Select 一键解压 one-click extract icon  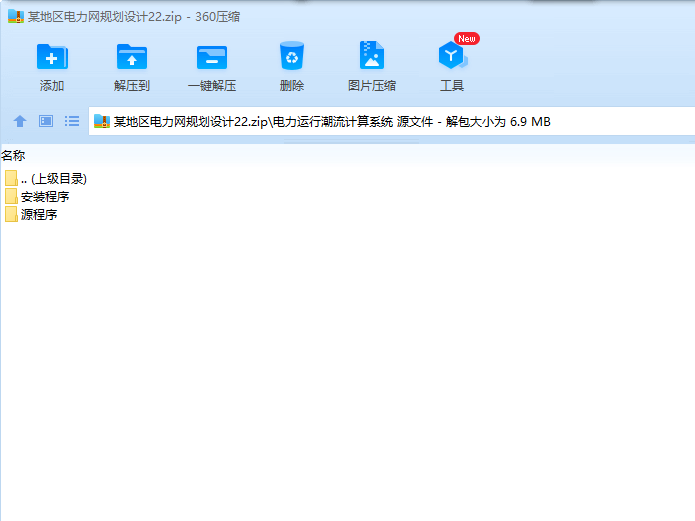212,57
